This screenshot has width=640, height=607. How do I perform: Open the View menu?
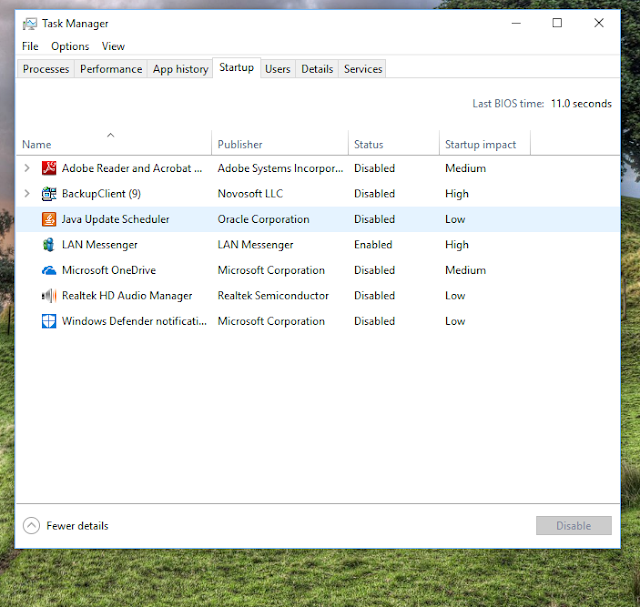(x=113, y=47)
